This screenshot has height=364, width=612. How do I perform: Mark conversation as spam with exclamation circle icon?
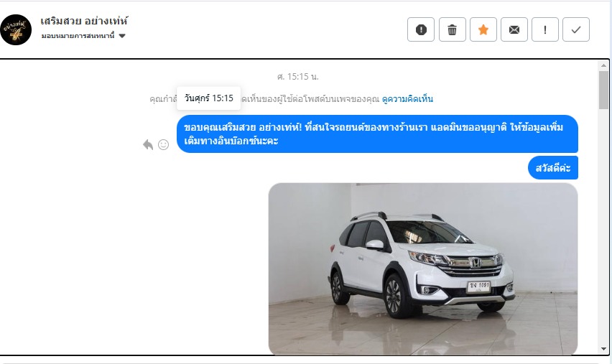[x=421, y=29]
